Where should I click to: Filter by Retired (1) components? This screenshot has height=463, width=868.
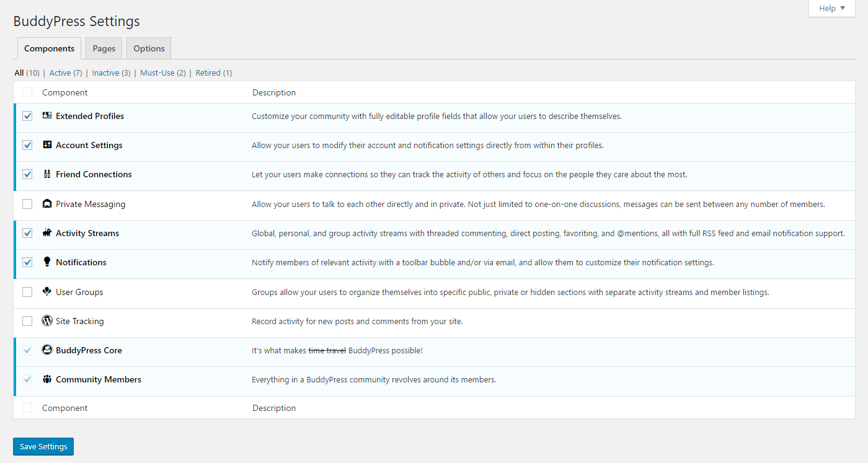(214, 73)
